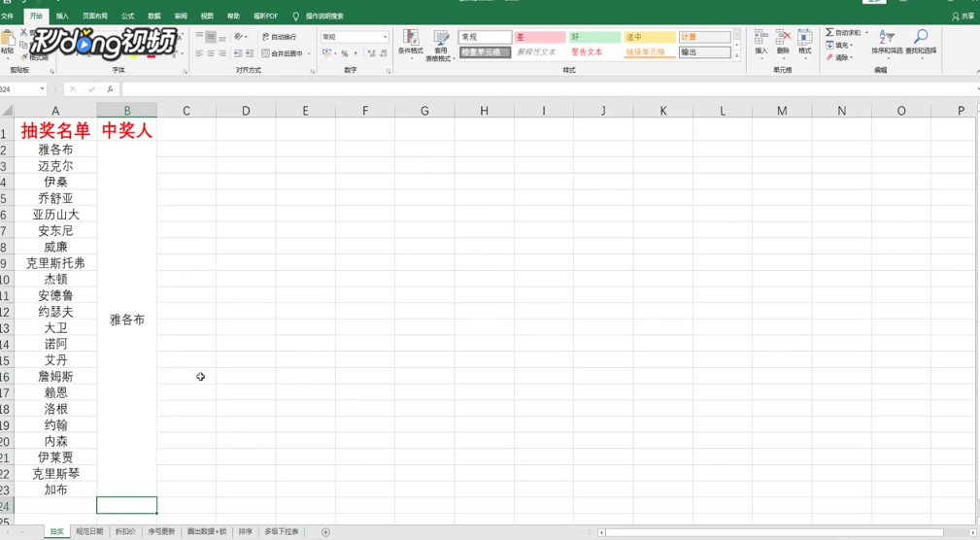
Task: Expand the cell styles gallery more arrow
Action: click(x=737, y=56)
